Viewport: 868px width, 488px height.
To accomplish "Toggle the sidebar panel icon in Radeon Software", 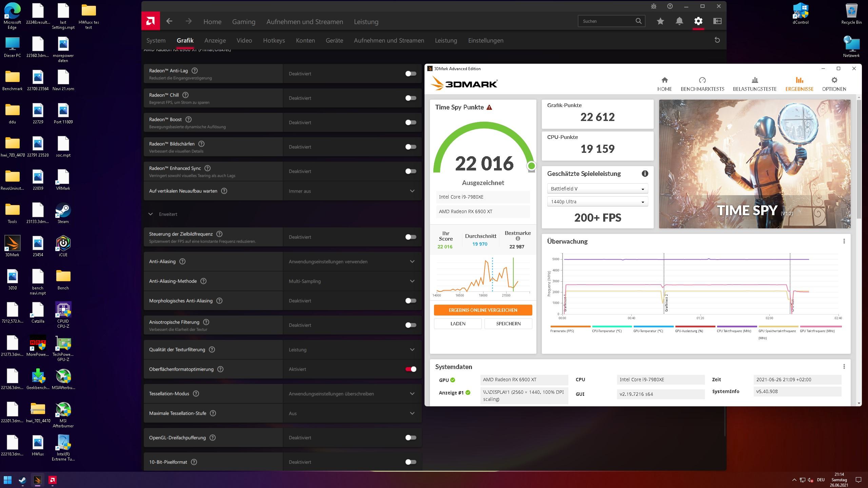I will point(717,21).
